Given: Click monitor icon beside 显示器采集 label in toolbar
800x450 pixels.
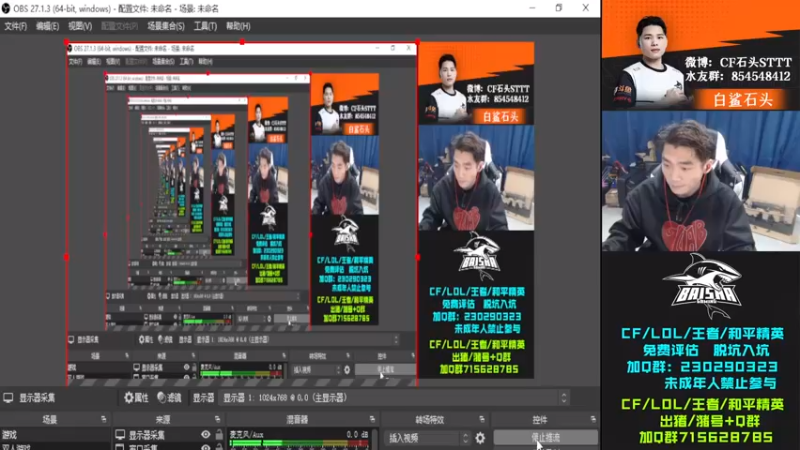Looking at the screenshot, I should pyautogui.click(x=8, y=397).
